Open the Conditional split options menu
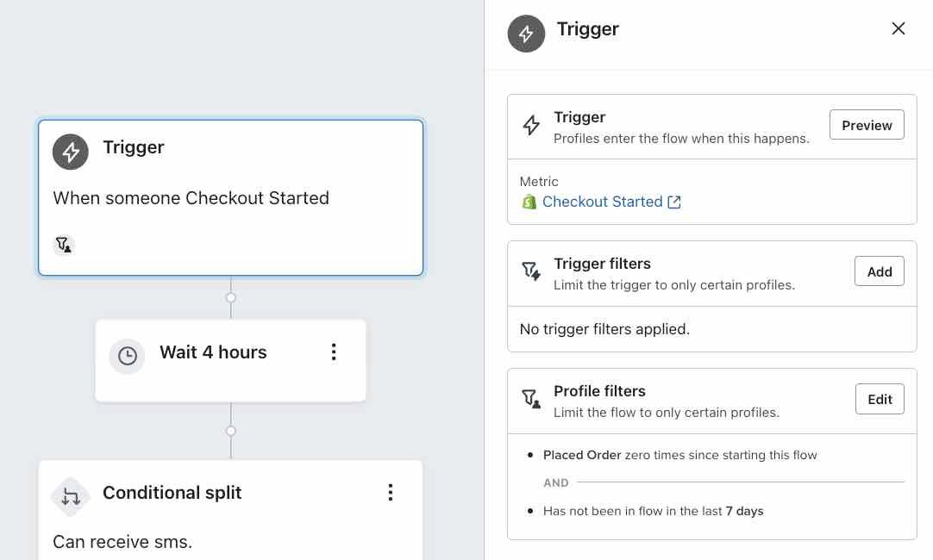The width and height of the screenshot is (933, 560). click(391, 492)
